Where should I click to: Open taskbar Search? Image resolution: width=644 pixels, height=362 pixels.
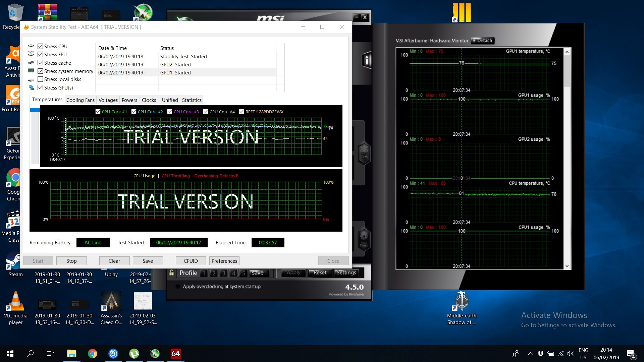(x=30, y=354)
